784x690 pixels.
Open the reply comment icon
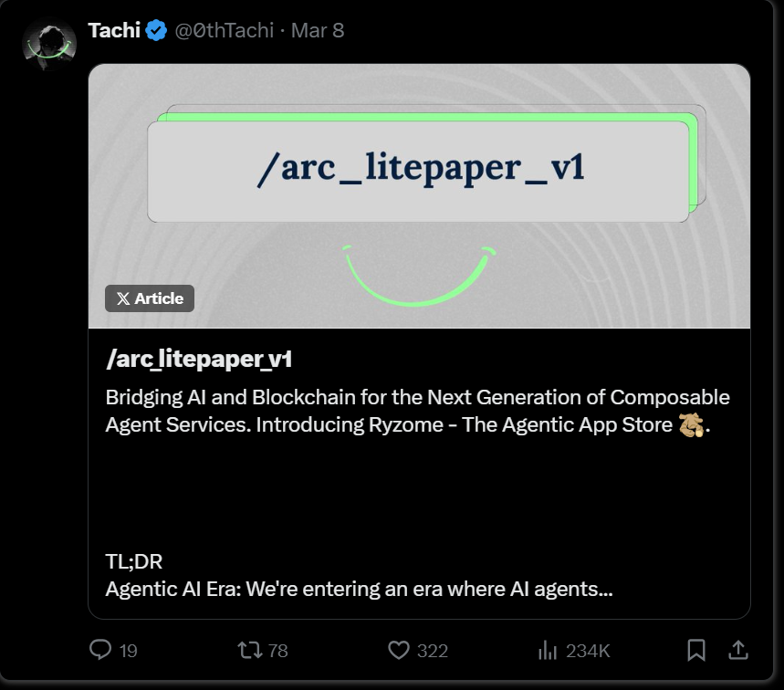click(x=100, y=650)
